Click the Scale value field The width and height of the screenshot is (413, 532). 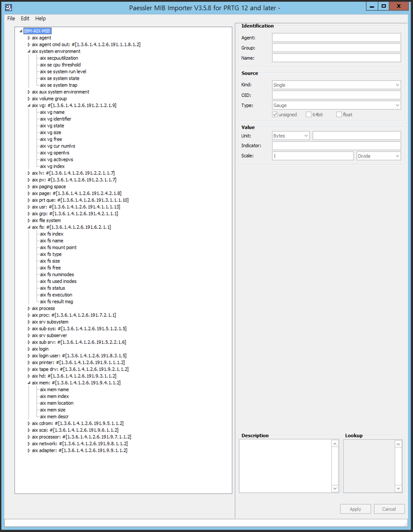pos(313,156)
